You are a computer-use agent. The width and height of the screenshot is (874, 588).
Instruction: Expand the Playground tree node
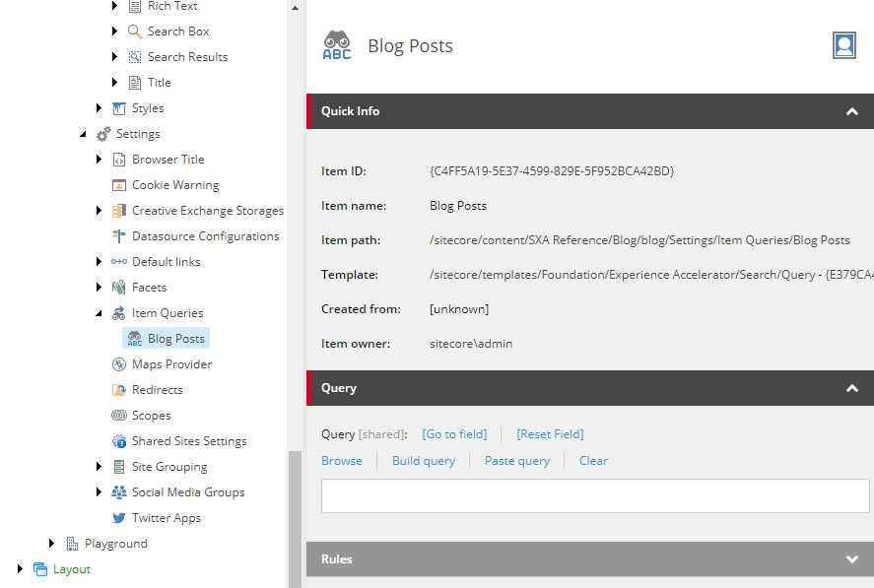click(51, 544)
